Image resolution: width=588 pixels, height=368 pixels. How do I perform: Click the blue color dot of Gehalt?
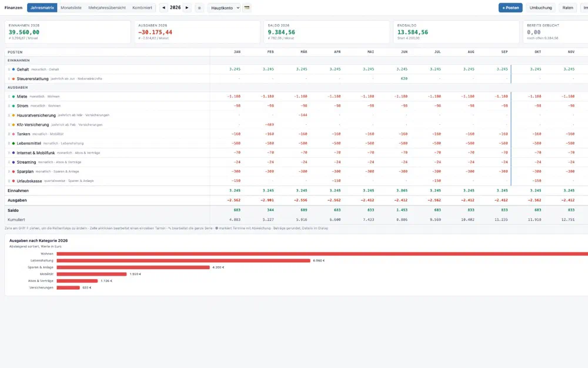coord(14,69)
